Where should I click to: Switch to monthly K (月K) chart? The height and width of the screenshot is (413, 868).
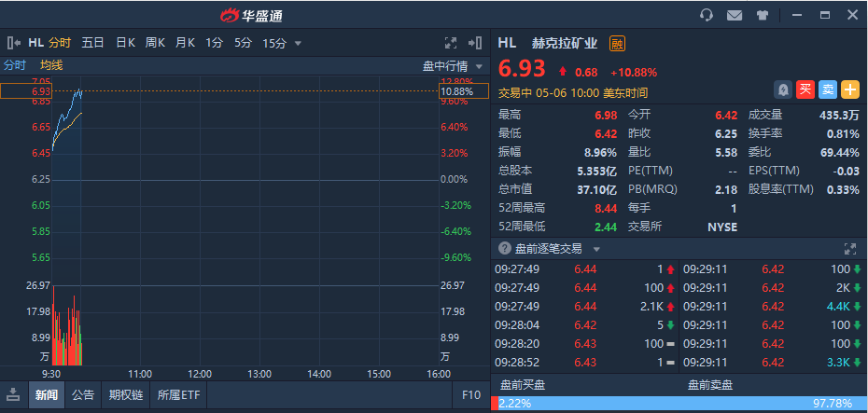click(185, 43)
